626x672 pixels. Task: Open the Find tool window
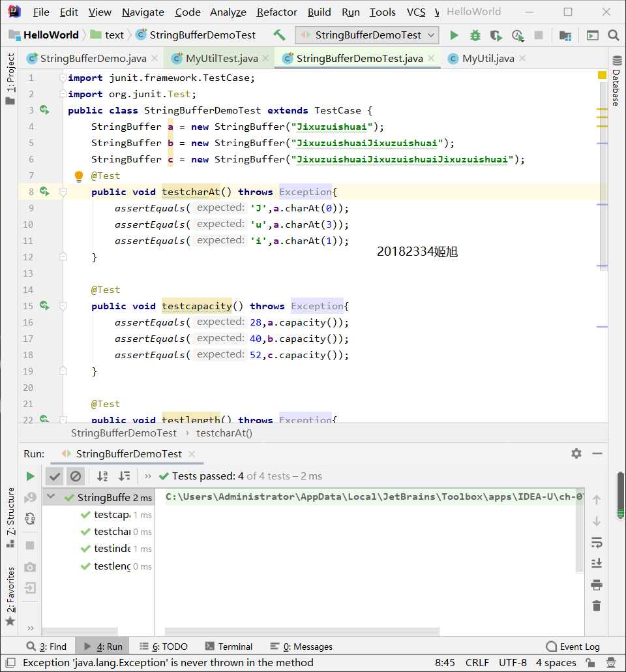pyautogui.click(x=46, y=647)
